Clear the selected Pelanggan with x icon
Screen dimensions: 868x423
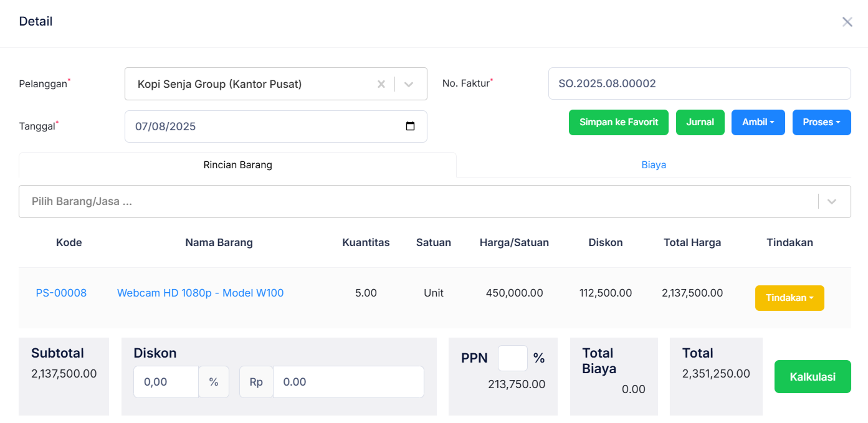tap(381, 84)
